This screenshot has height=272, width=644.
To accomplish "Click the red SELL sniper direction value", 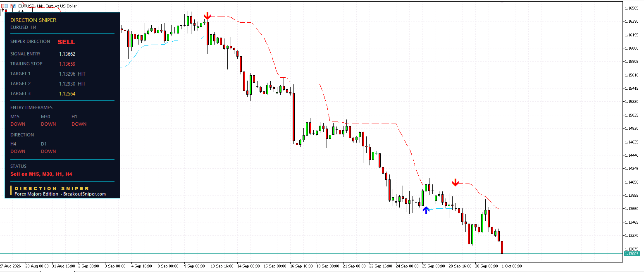I will coord(66,42).
